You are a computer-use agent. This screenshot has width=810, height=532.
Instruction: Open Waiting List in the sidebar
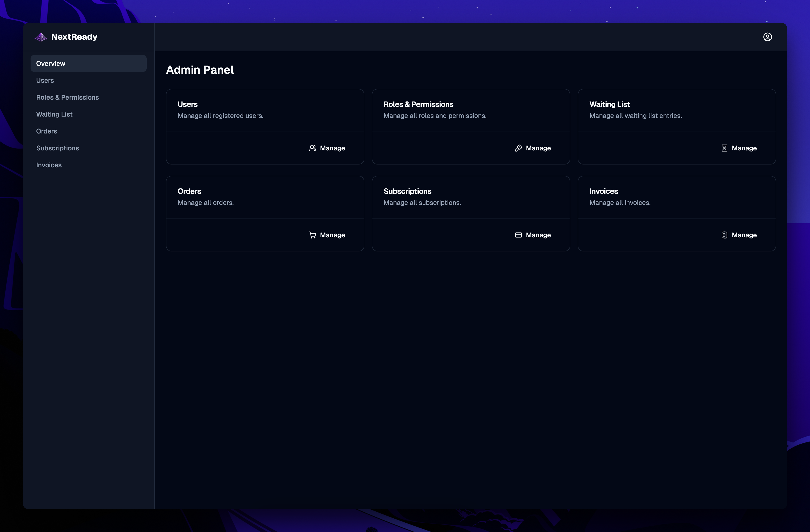[88, 114]
